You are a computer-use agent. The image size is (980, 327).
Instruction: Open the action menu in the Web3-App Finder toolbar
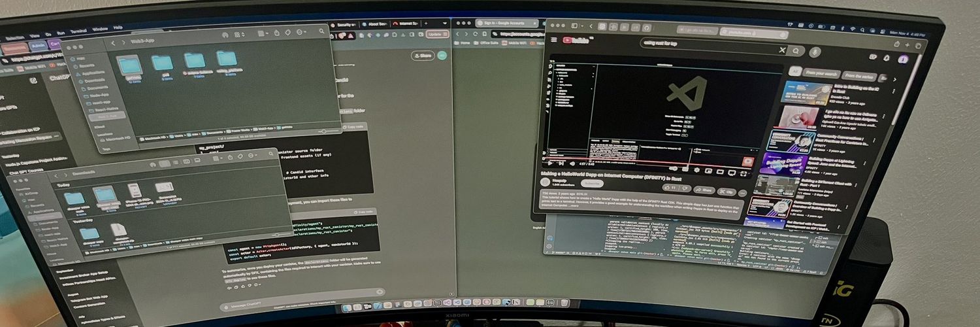[301, 32]
